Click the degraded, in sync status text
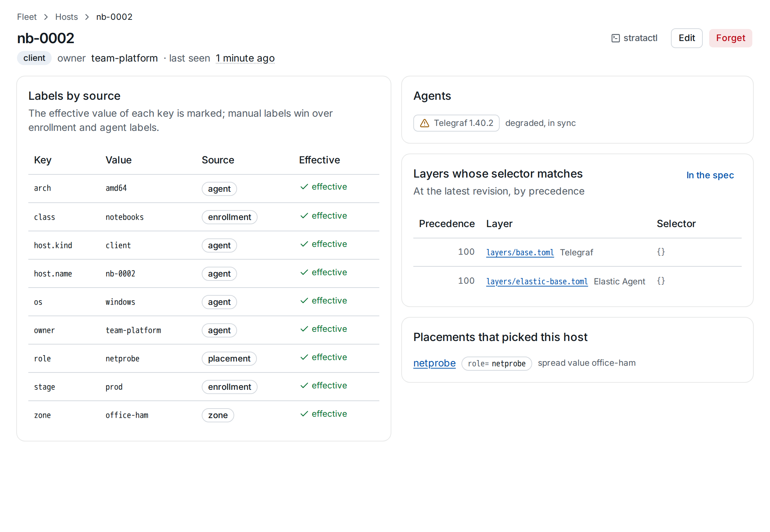The image size is (770, 532). (x=540, y=123)
